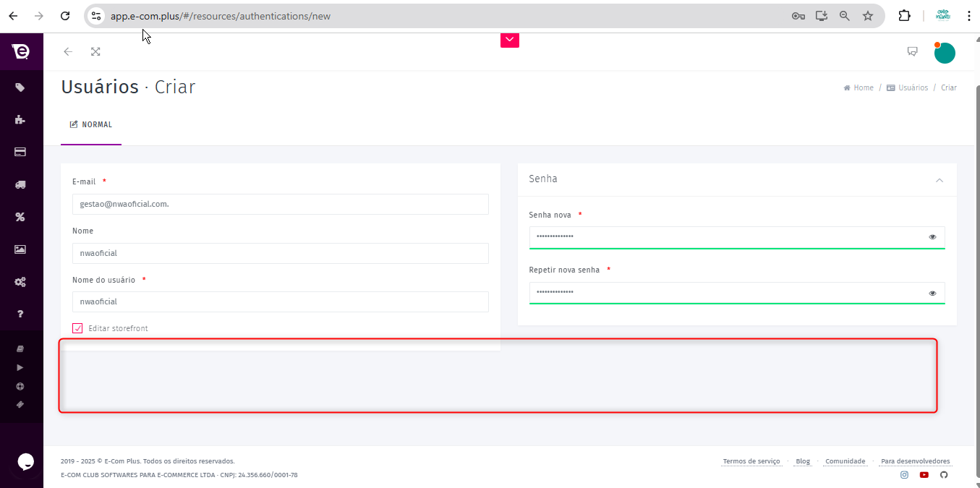Open the Comunidade footer link

(845, 461)
